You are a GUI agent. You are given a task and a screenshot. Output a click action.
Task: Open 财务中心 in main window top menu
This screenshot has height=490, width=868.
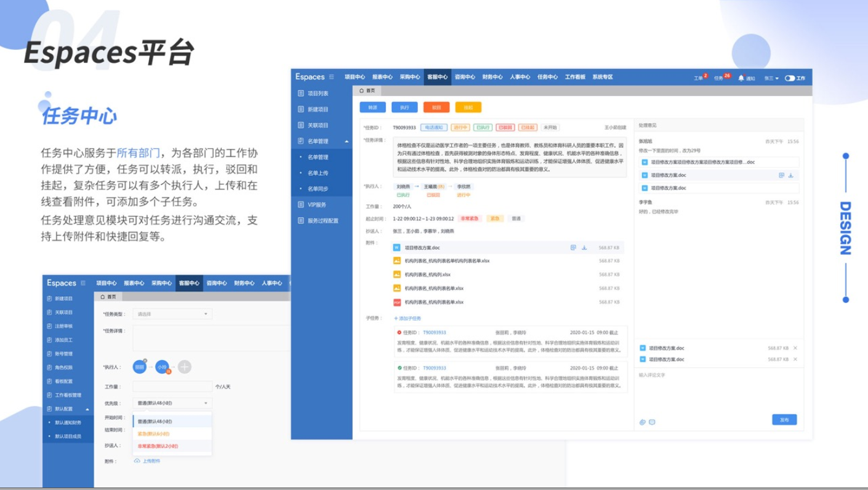point(492,77)
